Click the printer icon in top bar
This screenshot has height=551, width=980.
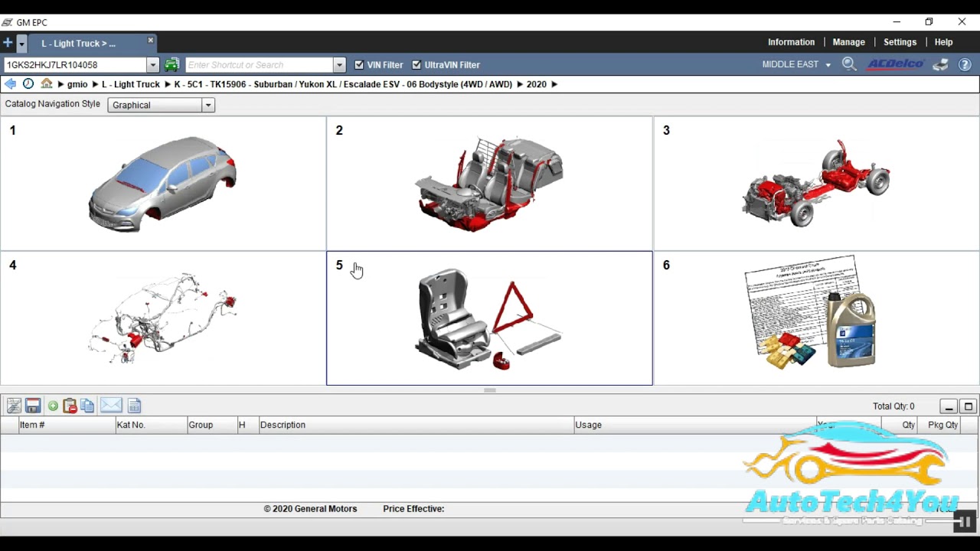pyautogui.click(x=940, y=64)
